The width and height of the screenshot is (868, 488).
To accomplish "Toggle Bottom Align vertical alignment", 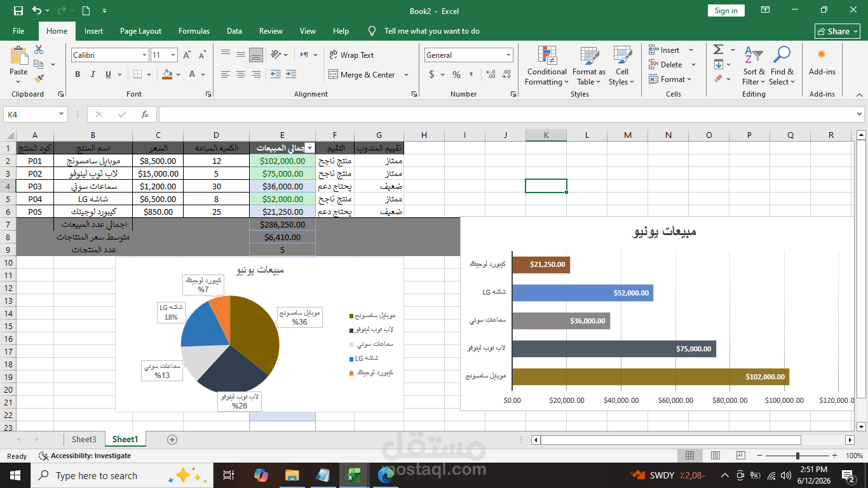I will point(255,55).
